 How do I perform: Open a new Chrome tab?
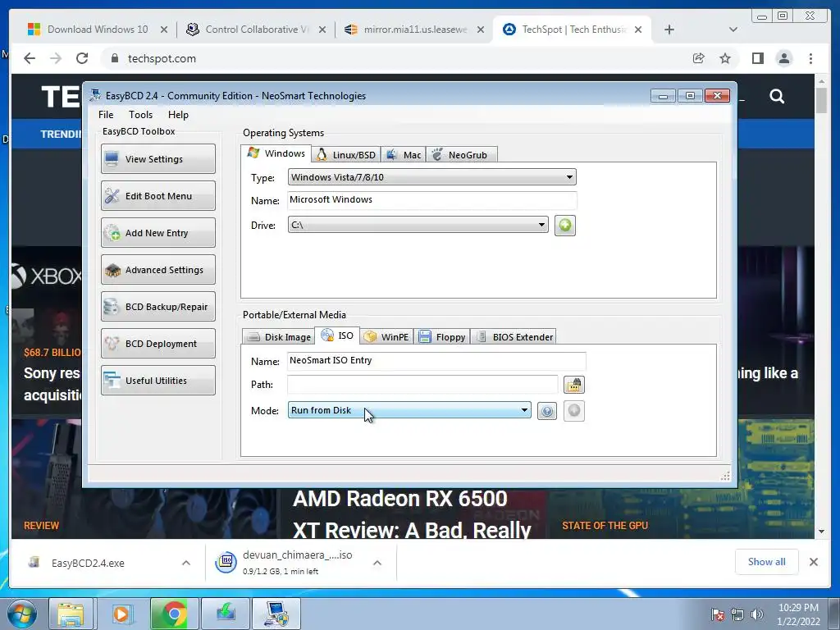click(x=669, y=30)
